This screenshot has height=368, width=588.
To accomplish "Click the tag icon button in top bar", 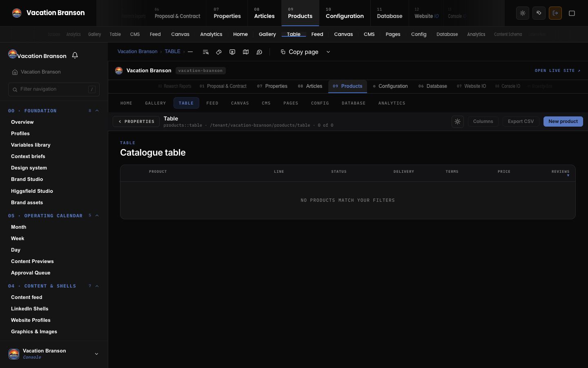I will 539,13.
